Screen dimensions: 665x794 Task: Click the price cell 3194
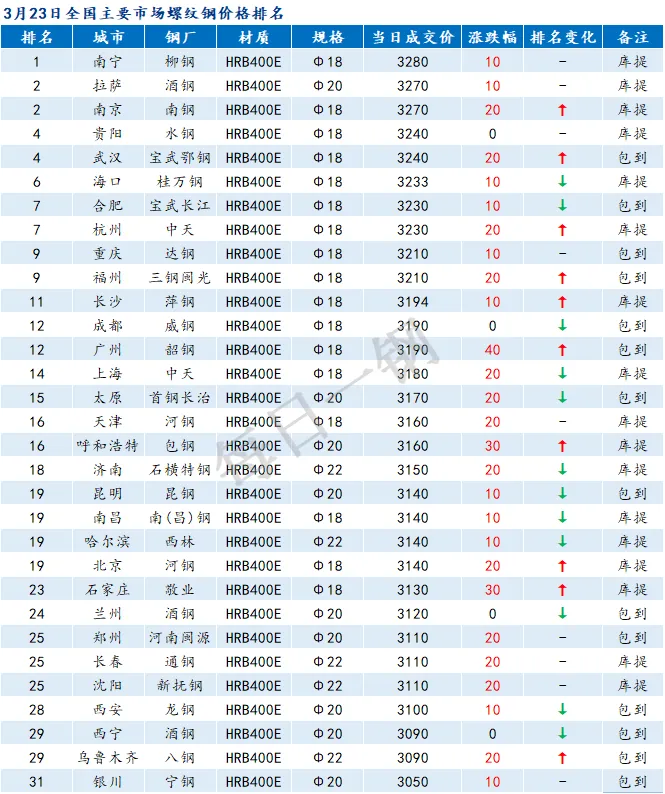pos(413,302)
